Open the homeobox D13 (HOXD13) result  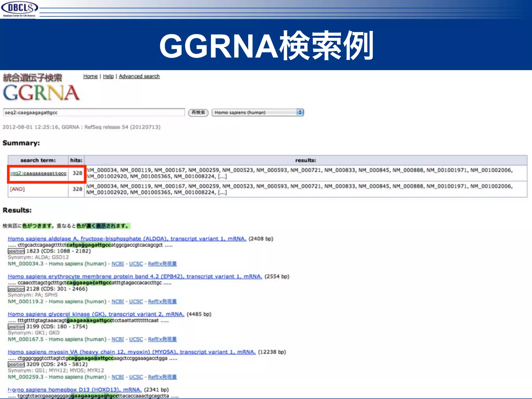(x=75, y=390)
